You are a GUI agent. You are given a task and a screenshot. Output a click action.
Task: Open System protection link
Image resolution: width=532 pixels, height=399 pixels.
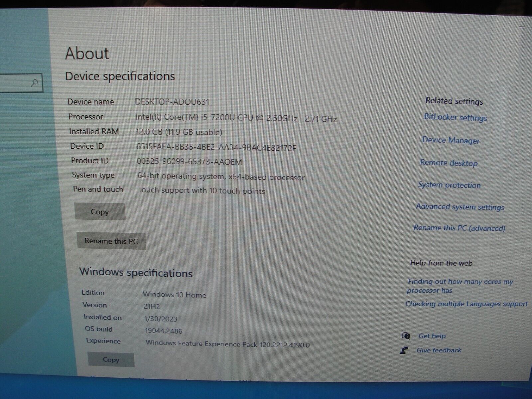point(449,185)
